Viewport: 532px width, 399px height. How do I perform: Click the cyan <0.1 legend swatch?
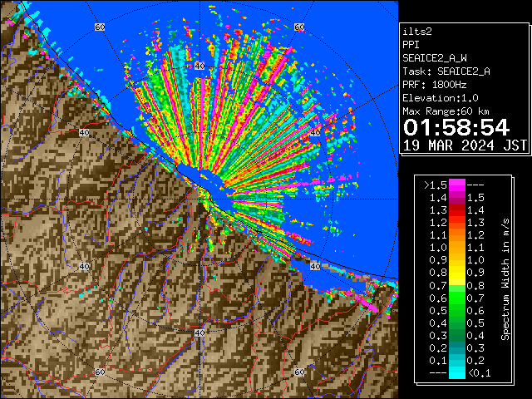point(457,372)
